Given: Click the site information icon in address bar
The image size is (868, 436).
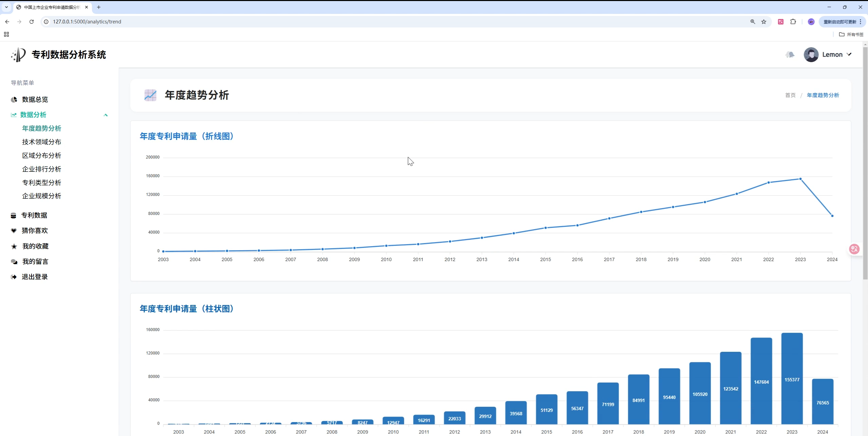Looking at the screenshot, I should [x=46, y=22].
